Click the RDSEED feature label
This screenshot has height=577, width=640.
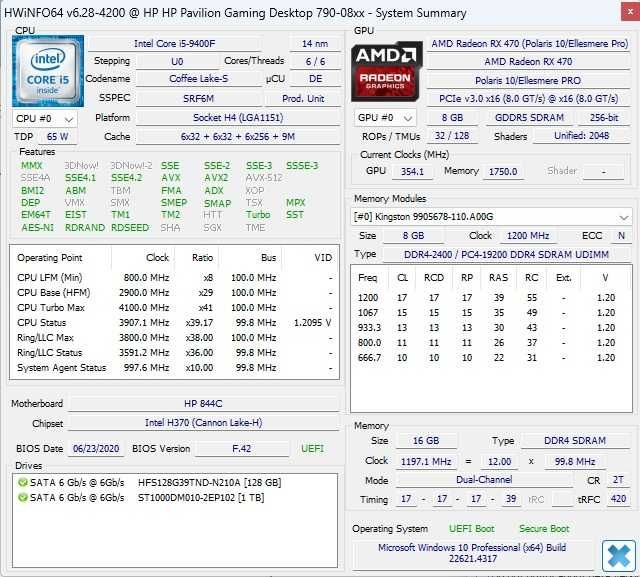(130, 228)
